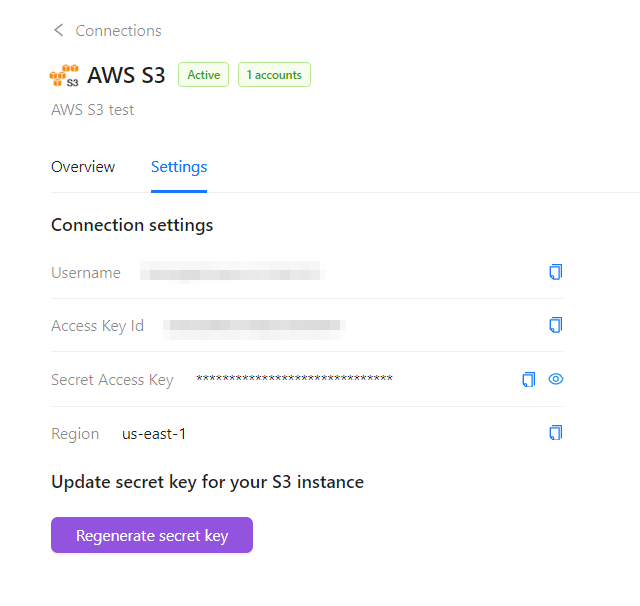Reveal the hidden Secret Access Key

pos(556,379)
